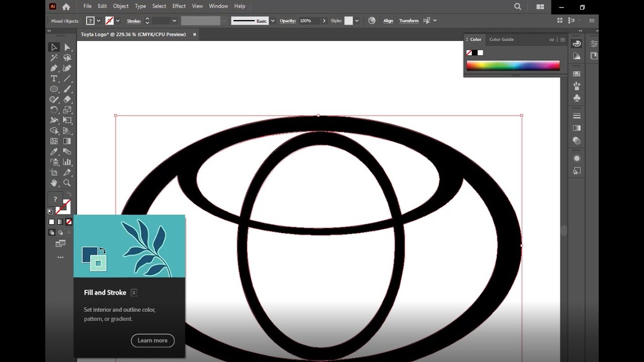The width and height of the screenshot is (644, 362).
Task: Choose the Column Graph tool
Action: click(x=67, y=162)
